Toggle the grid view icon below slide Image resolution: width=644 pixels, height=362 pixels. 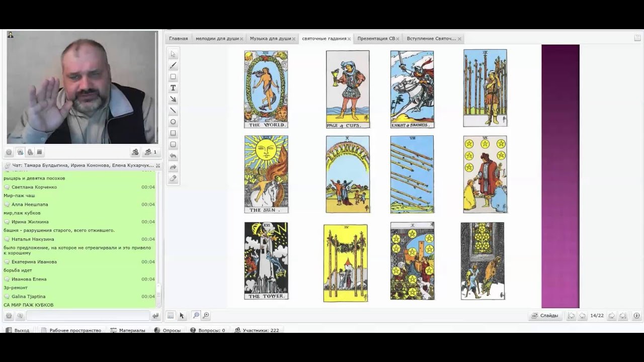point(171,316)
